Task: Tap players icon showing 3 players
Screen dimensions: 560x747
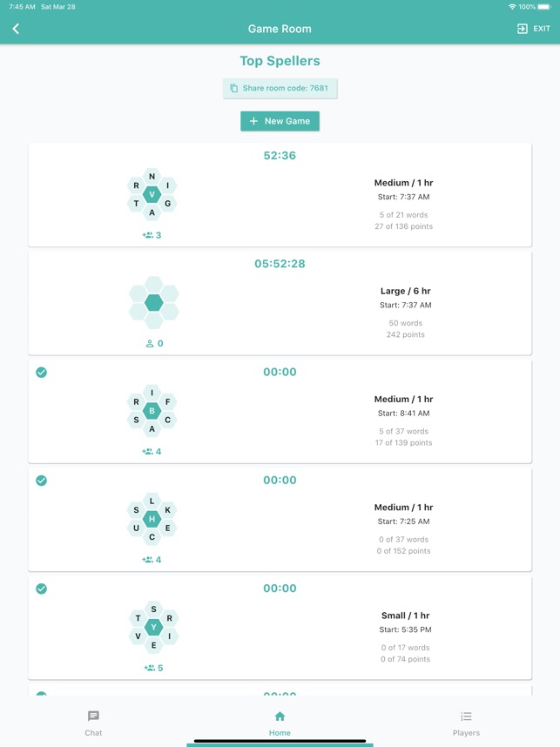Action: (148, 235)
